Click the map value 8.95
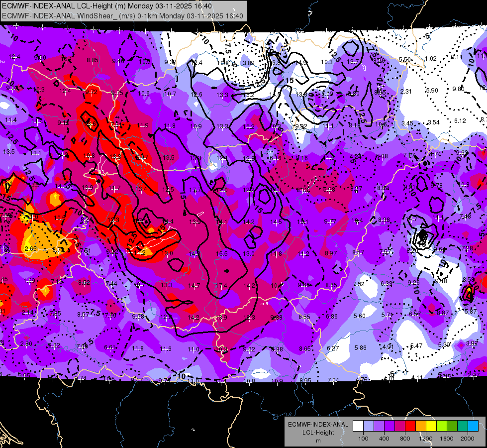 click(x=305, y=380)
